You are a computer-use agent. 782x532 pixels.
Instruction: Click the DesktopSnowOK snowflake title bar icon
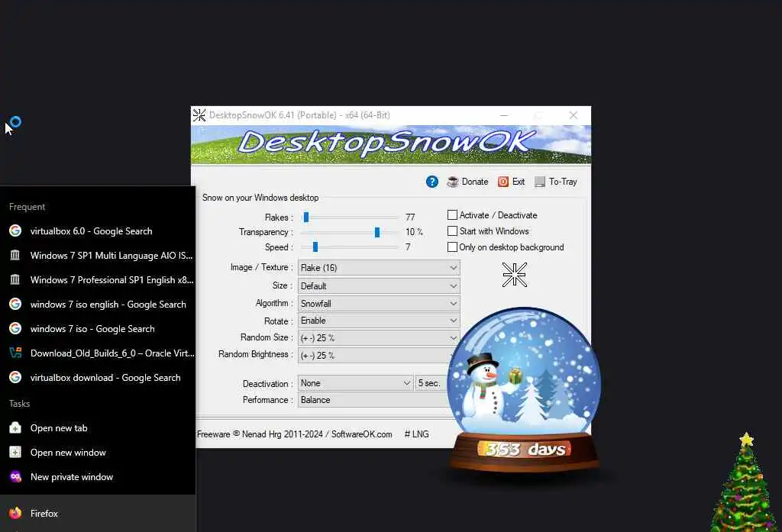click(x=199, y=115)
